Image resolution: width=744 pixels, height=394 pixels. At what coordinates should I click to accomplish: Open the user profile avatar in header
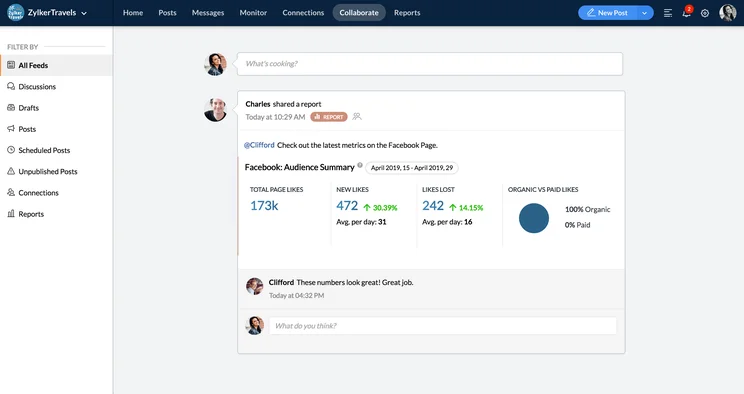tap(727, 13)
